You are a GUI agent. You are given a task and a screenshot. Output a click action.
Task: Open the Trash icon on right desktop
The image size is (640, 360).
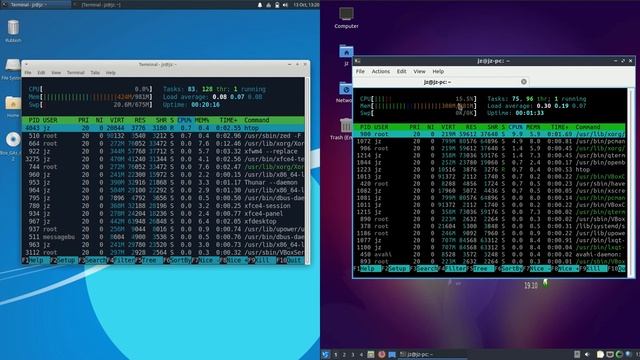[346, 125]
